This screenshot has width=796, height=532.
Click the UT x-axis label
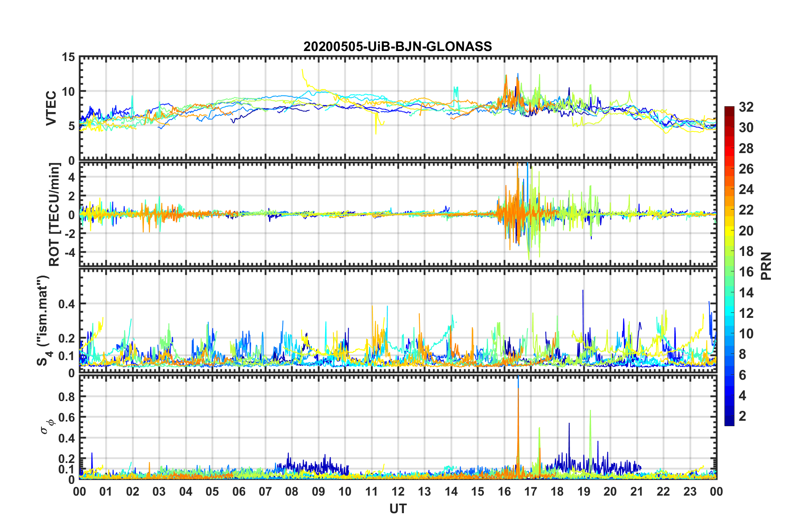398,509
